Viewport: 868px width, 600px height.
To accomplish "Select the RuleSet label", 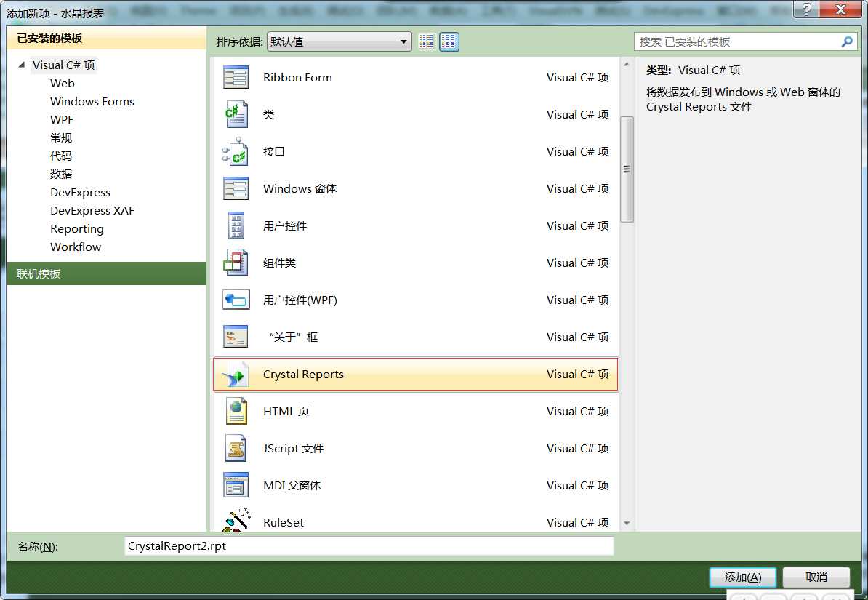I will pyautogui.click(x=284, y=522).
